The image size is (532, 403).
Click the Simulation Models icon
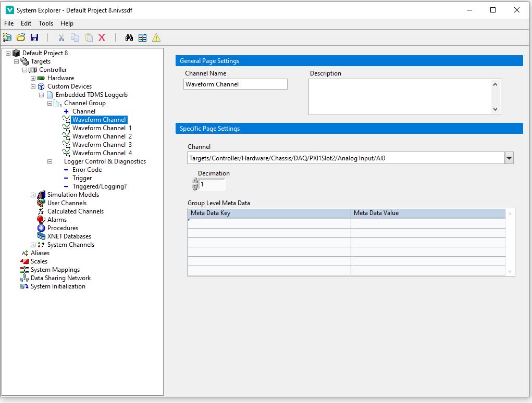click(x=41, y=195)
